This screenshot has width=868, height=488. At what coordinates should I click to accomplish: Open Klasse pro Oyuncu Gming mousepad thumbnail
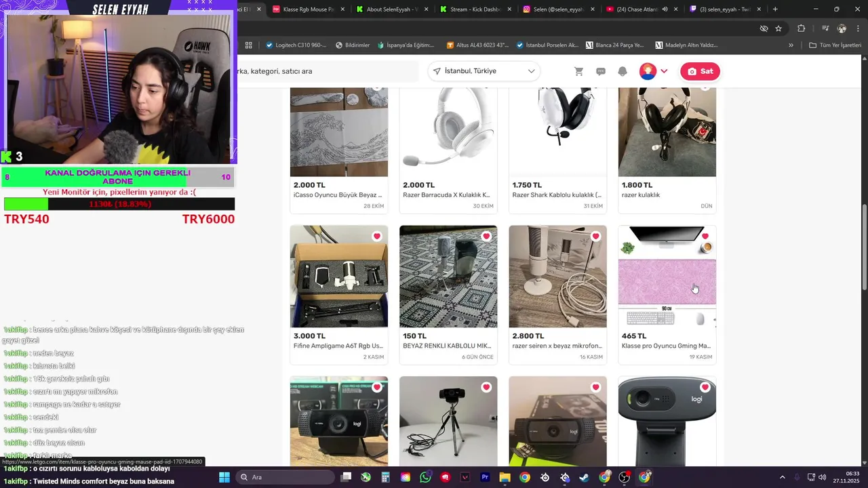coord(667,277)
